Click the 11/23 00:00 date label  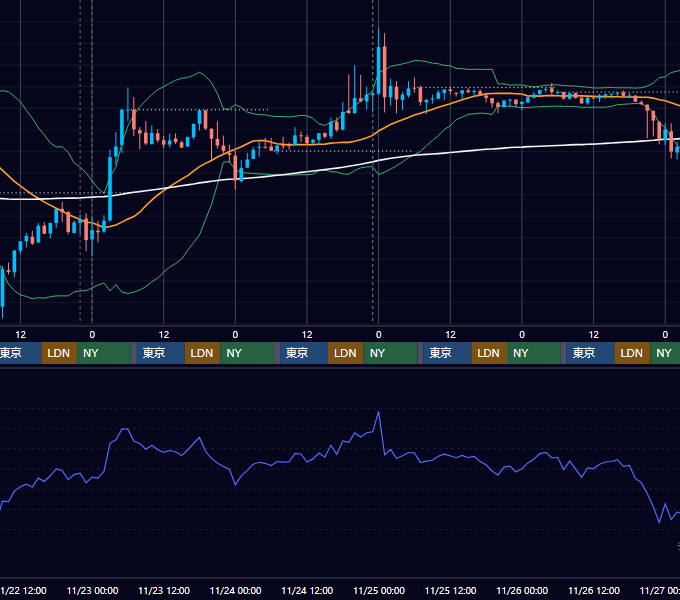click(92, 590)
